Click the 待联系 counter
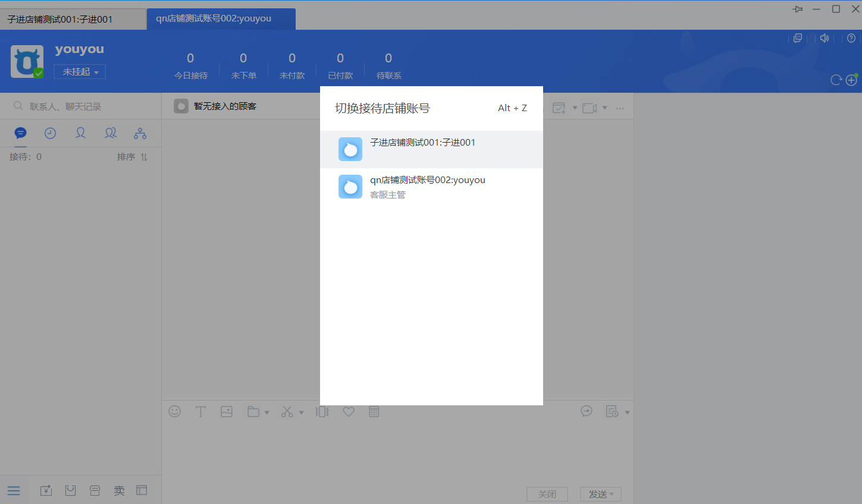 (388, 66)
